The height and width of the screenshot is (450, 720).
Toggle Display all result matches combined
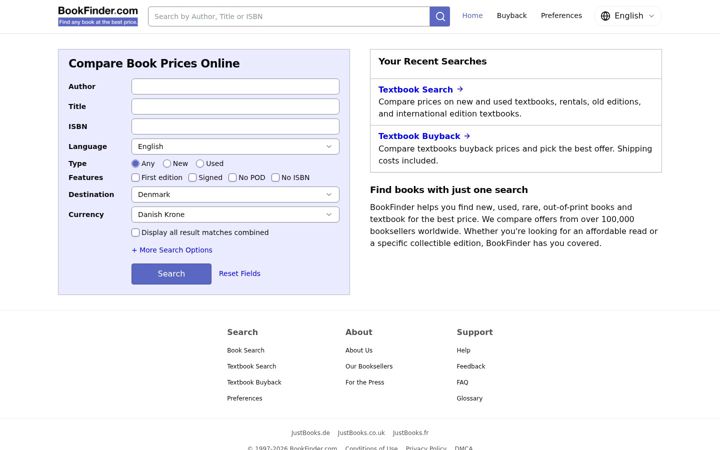135,232
